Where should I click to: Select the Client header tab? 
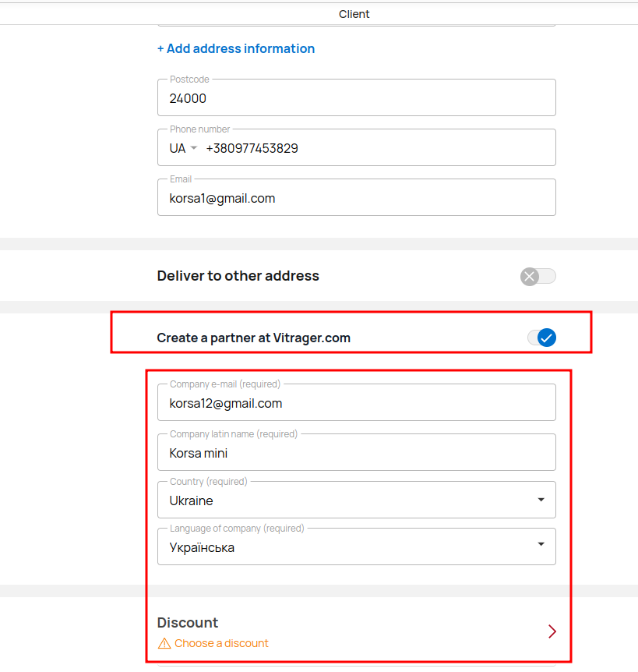click(354, 14)
